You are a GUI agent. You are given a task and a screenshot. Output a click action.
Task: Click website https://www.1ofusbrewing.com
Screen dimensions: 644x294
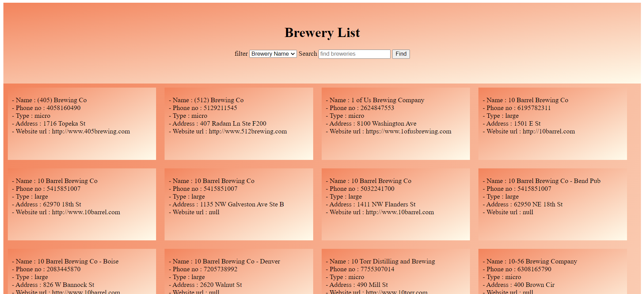(x=409, y=131)
